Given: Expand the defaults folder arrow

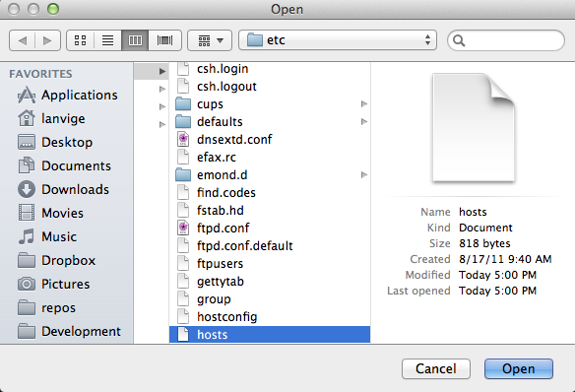Looking at the screenshot, I should tap(364, 122).
